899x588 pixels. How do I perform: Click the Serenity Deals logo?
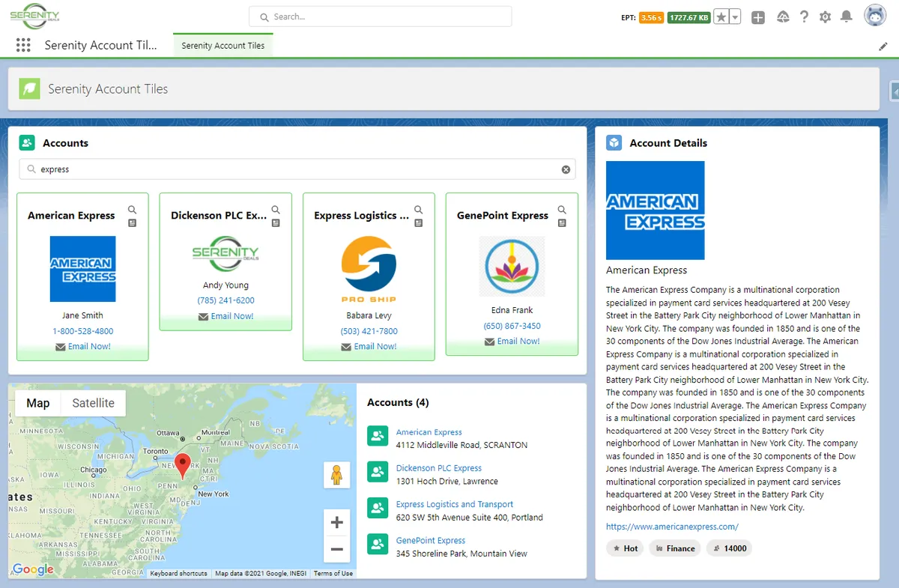(x=35, y=16)
